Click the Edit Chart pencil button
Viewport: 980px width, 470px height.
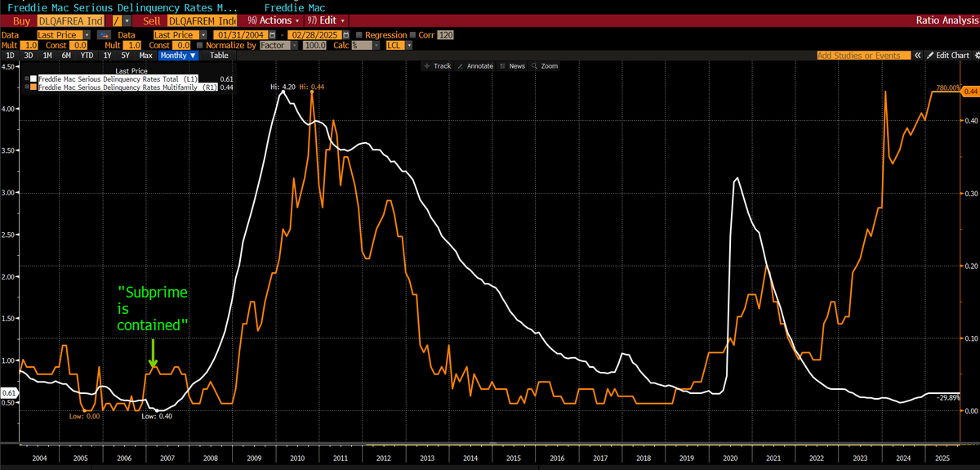(x=947, y=55)
